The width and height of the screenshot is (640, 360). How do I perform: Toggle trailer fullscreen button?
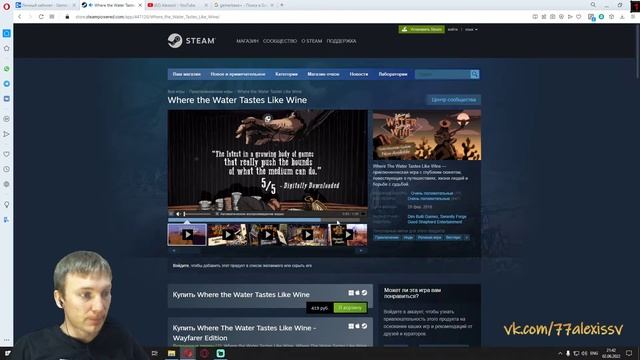(363, 214)
